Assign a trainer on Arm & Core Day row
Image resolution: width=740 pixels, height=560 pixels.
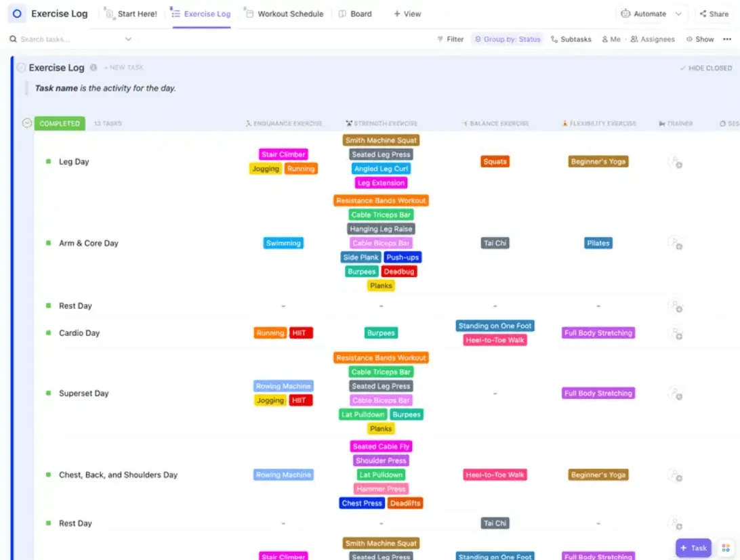(x=676, y=244)
